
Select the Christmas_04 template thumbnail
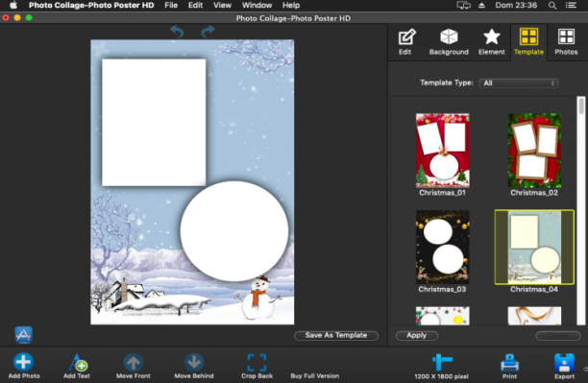tap(534, 247)
